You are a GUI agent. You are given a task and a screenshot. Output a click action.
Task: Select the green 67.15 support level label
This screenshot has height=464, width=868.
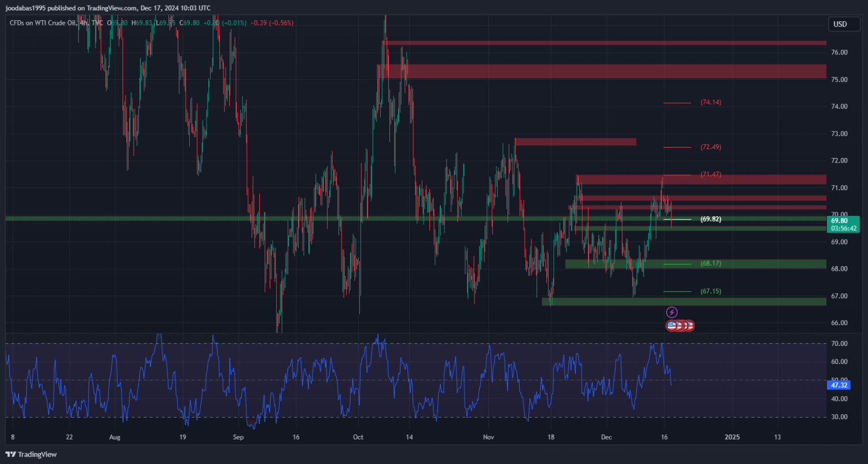click(x=711, y=292)
